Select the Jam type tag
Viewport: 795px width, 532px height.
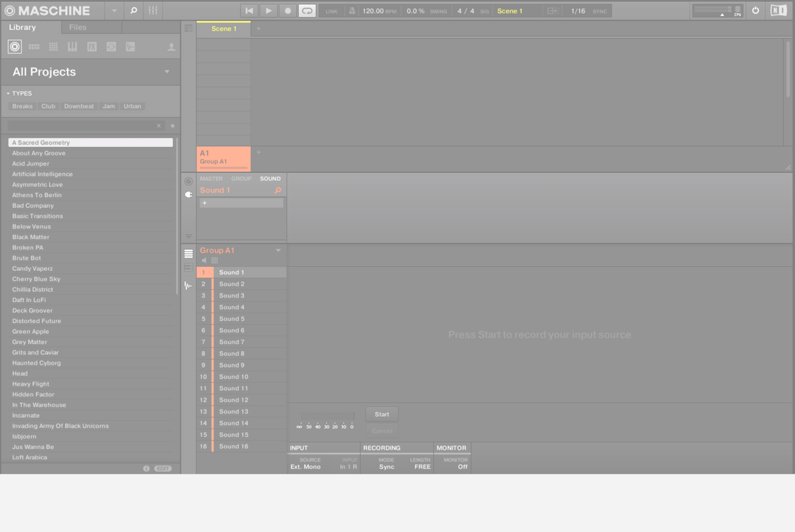(x=109, y=106)
